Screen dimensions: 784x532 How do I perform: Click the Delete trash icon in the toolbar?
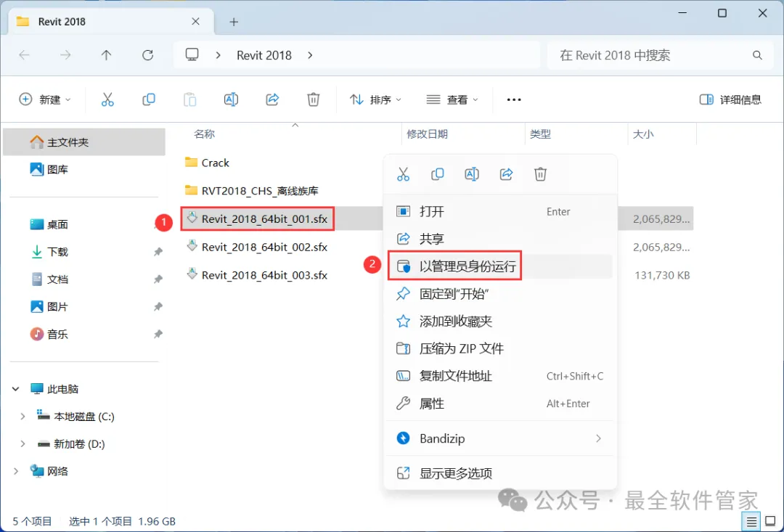(313, 99)
